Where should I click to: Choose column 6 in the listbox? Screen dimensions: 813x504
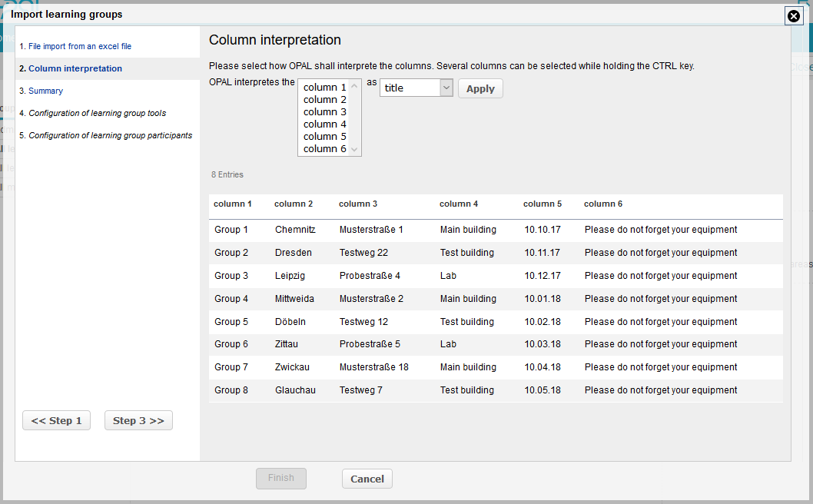324,149
